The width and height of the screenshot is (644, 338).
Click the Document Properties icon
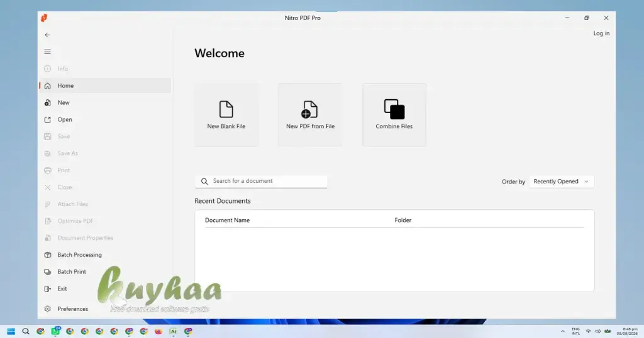click(x=48, y=238)
